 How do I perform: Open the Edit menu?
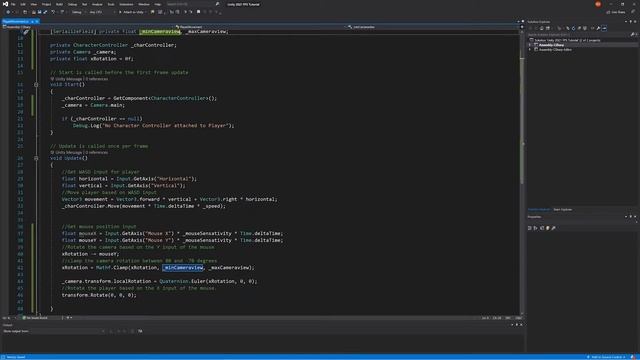tap(23, 4)
